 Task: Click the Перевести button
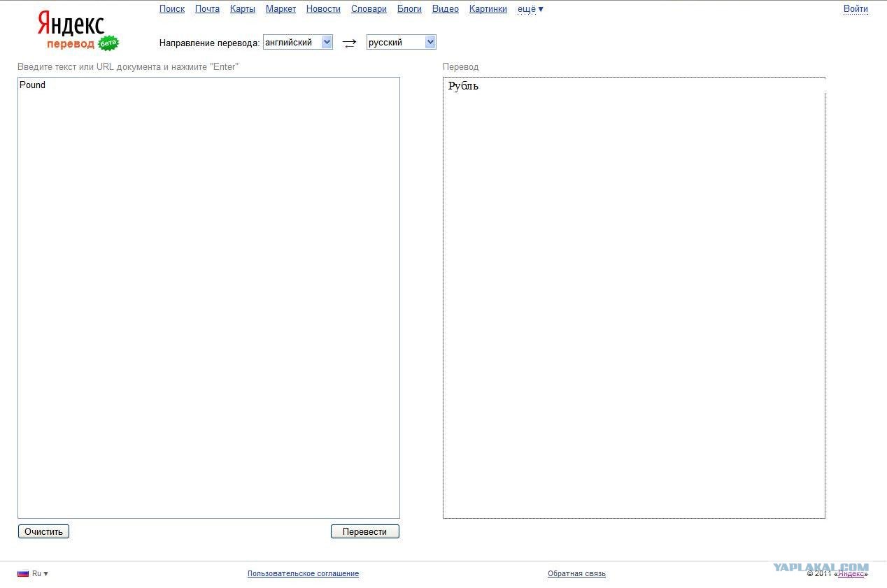(365, 531)
